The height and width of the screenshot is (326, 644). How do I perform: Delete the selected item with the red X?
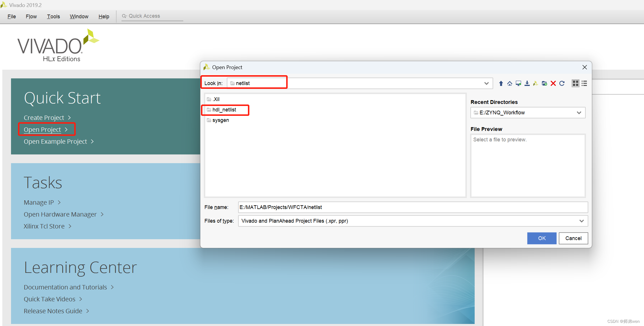(x=553, y=84)
